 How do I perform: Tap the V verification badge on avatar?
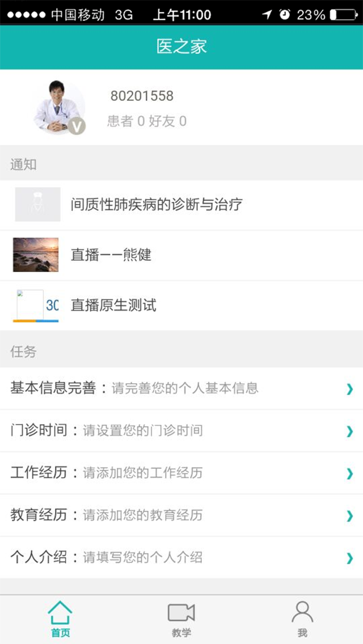click(77, 126)
